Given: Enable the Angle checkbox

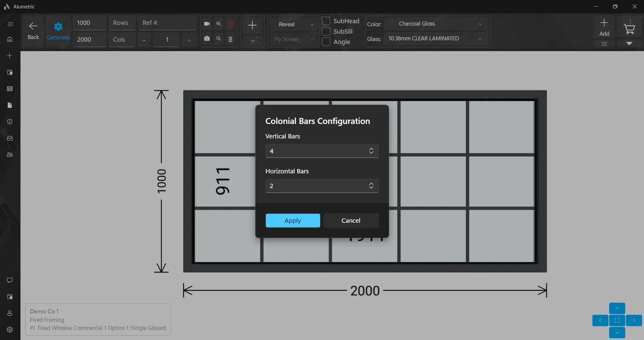Looking at the screenshot, I should pyautogui.click(x=326, y=42).
